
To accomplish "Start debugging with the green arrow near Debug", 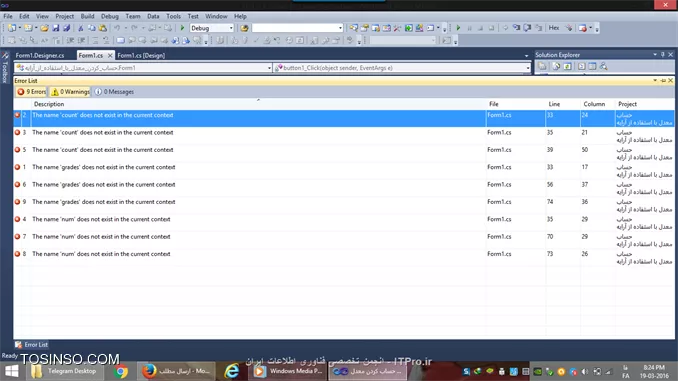I will pos(182,28).
